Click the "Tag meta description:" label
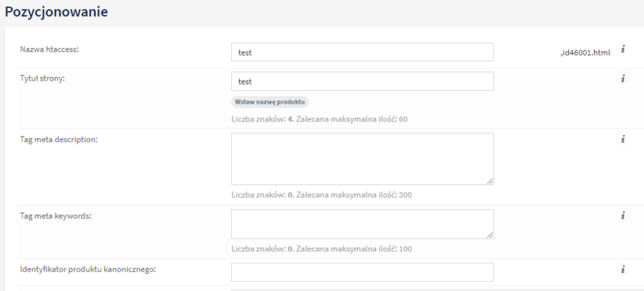Viewport: 644px width, 291px height. click(x=59, y=139)
